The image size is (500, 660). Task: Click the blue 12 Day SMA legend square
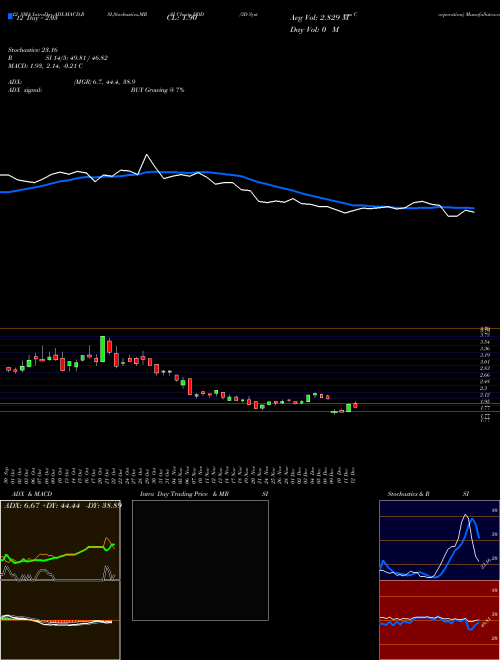click(x=10, y=16)
